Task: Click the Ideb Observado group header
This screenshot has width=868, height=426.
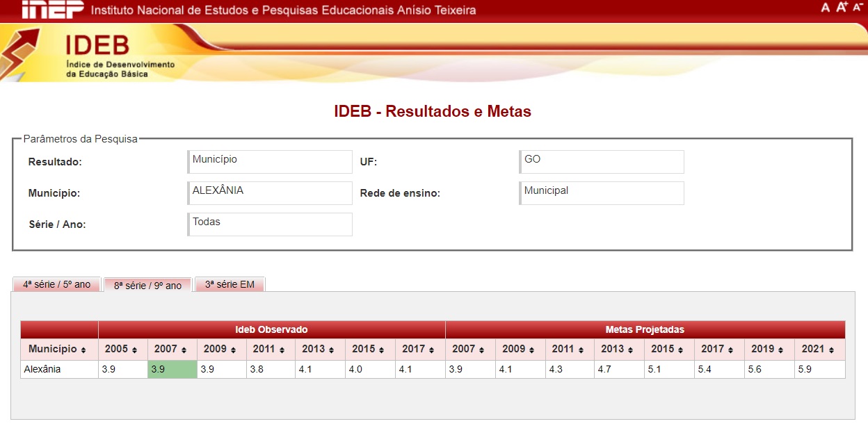Action: coord(271,329)
